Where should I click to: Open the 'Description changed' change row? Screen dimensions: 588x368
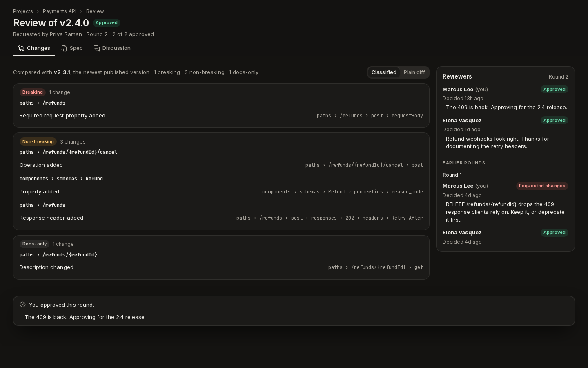pos(221,267)
